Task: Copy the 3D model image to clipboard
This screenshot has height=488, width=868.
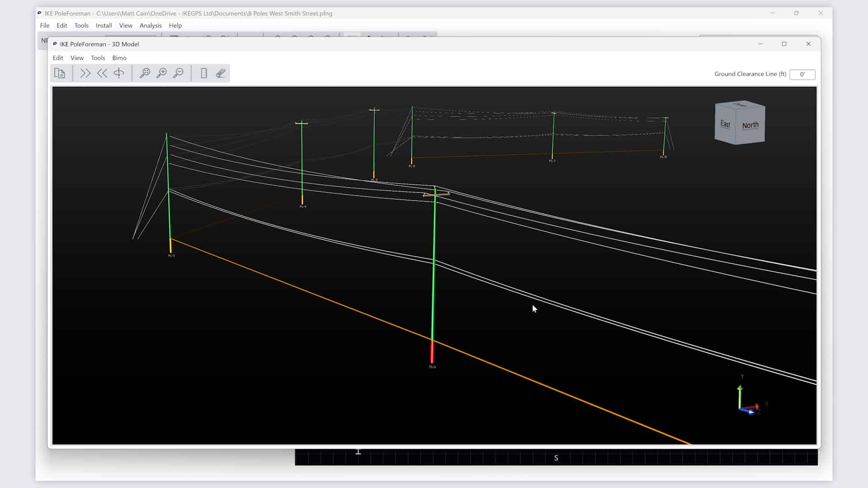Action: click(60, 73)
